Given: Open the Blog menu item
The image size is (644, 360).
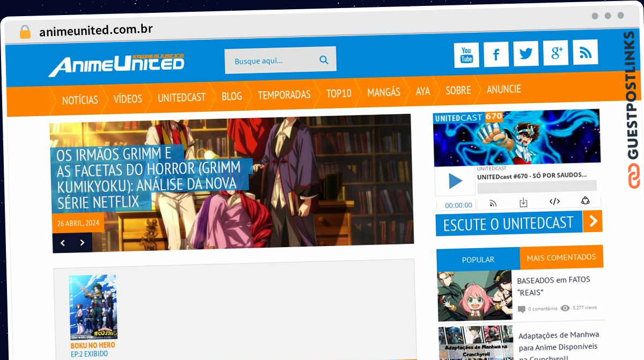Looking at the screenshot, I should 232,96.
